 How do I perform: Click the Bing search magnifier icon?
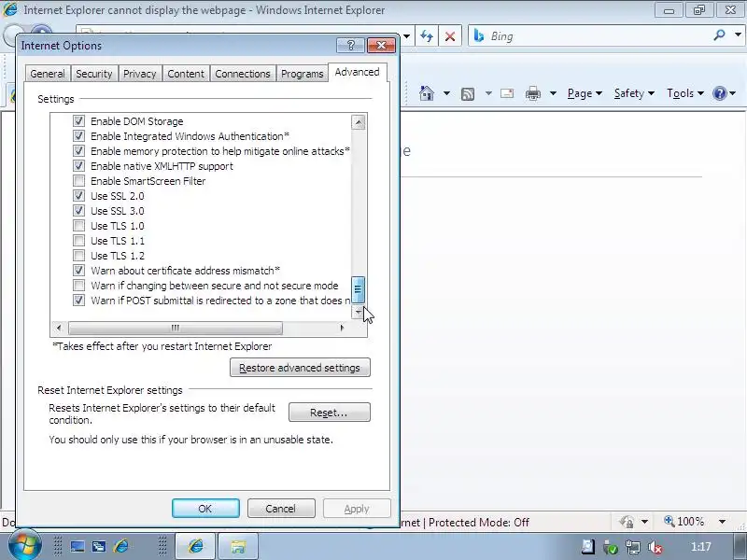[x=719, y=35]
